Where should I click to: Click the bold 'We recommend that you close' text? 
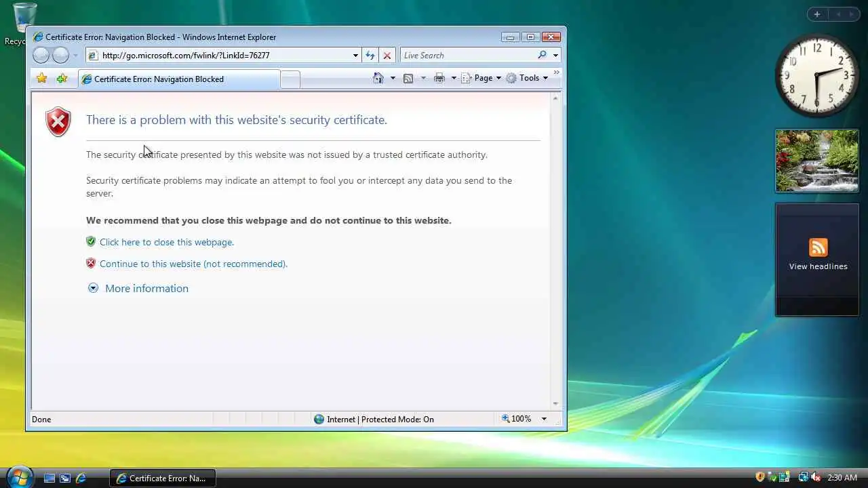pyautogui.click(x=269, y=220)
